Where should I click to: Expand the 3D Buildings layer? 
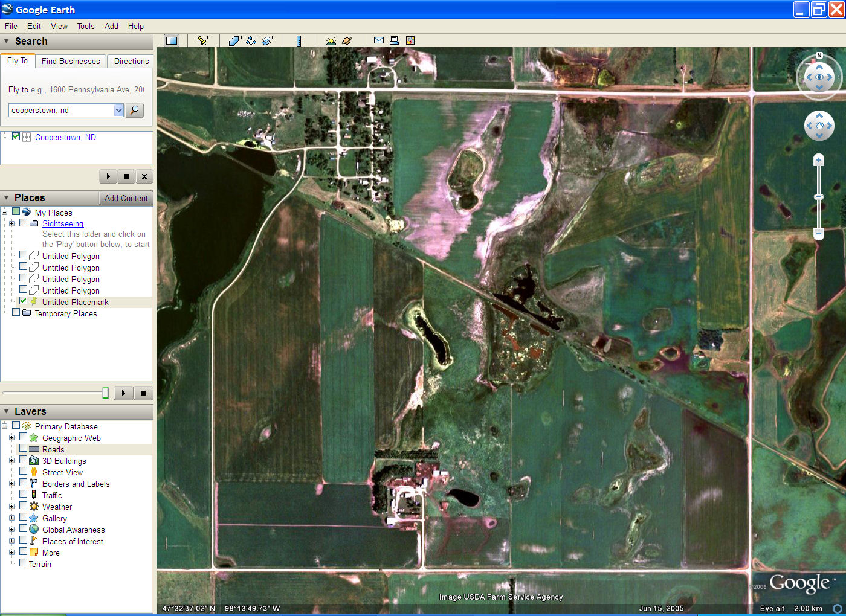(x=11, y=460)
